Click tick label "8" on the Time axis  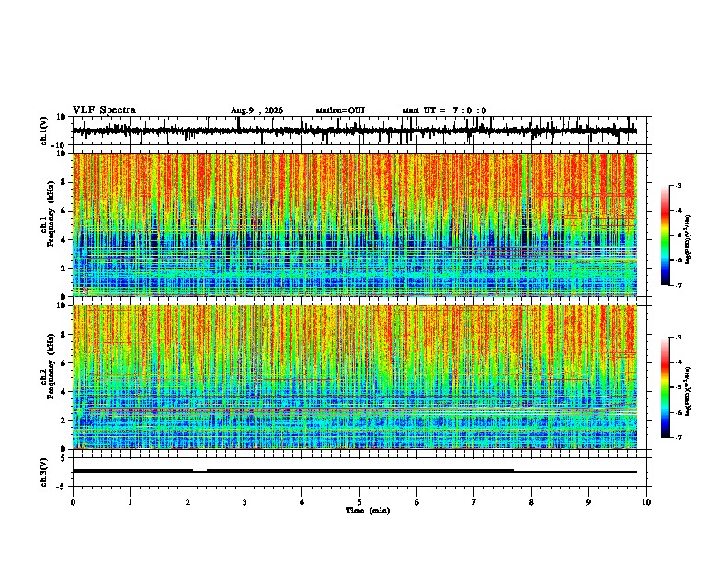click(x=531, y=502)
